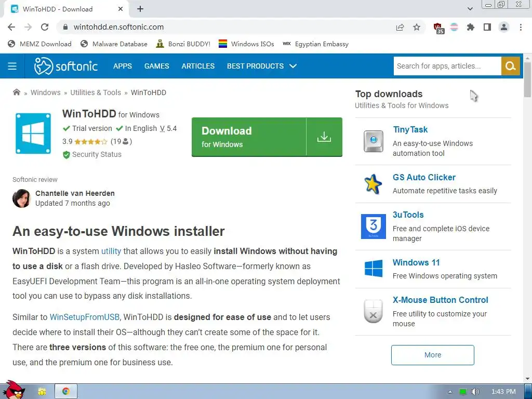This screenshot has height=399, width=532.
Task: Toggle the browser side panel icon
Action: click(x=487, y=27)
